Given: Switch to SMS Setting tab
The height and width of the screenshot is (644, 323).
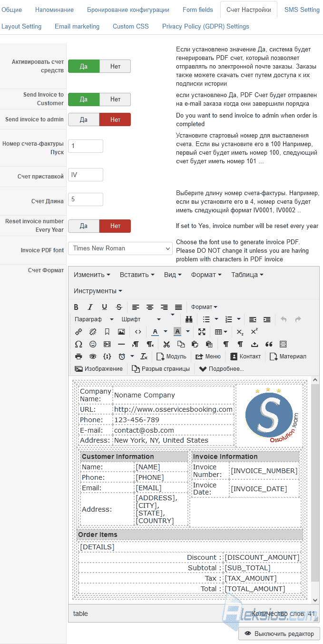Looking at the screenshot, I should tap(302, 10).
